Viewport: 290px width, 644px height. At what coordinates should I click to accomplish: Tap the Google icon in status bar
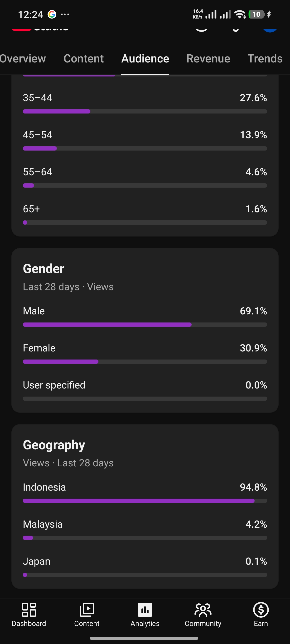[52, 14]
